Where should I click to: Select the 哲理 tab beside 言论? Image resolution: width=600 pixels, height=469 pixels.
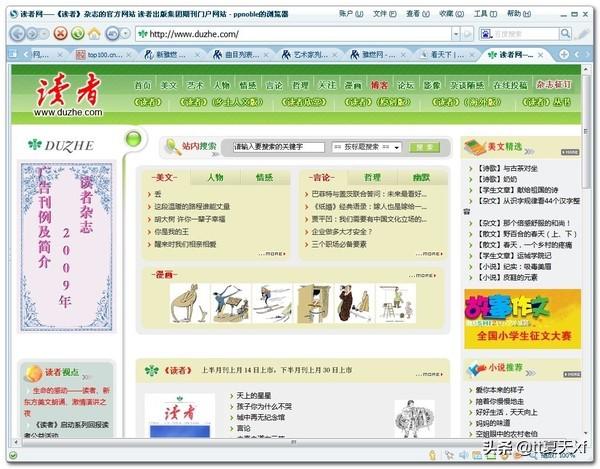pyautogui.click(x=372, y=177)
